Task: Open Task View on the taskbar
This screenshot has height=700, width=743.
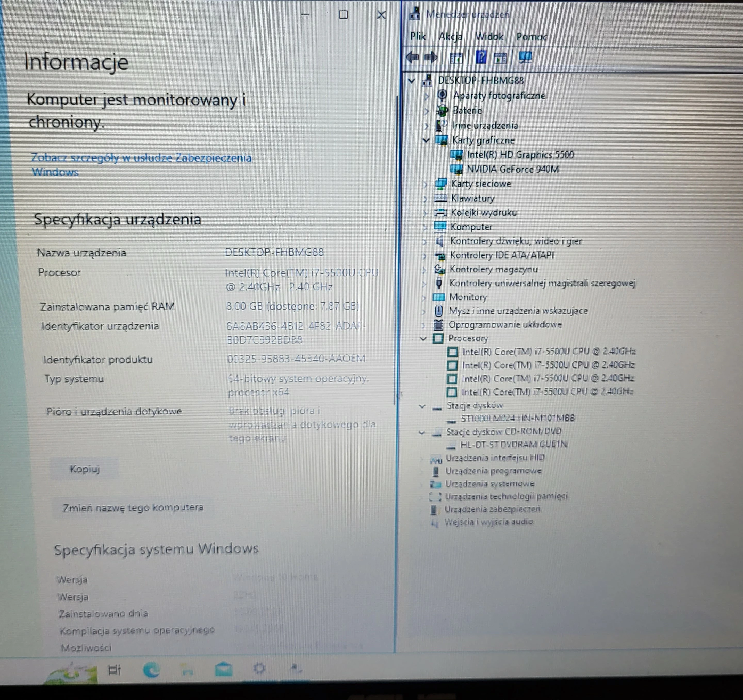Action: pyautogui.click(x=114, y=670)
